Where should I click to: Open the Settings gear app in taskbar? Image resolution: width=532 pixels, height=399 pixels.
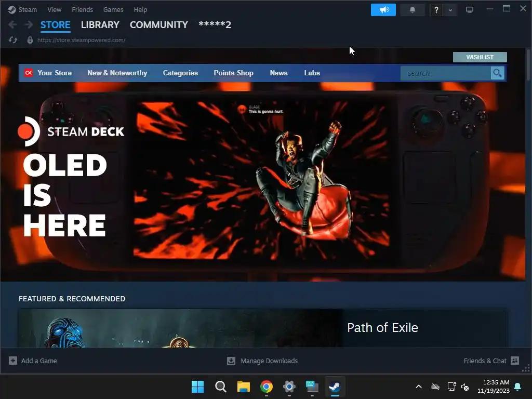click(289, 387)
